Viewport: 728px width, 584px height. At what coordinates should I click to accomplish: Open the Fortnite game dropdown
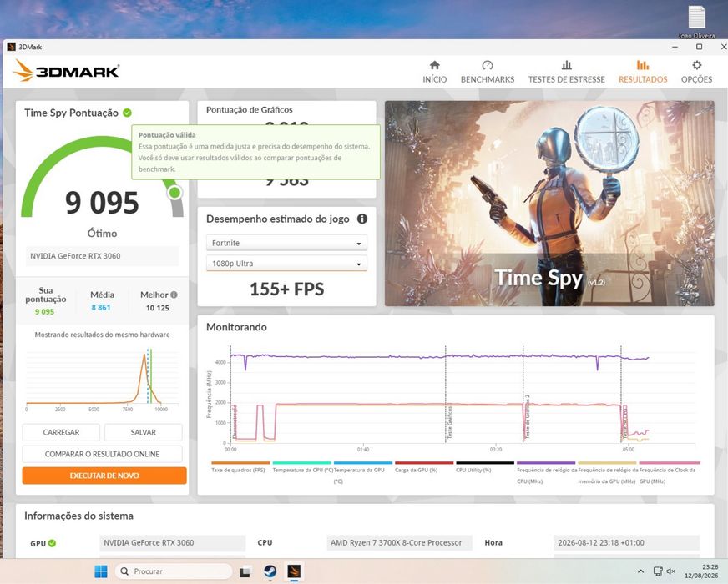coord(286,243)
